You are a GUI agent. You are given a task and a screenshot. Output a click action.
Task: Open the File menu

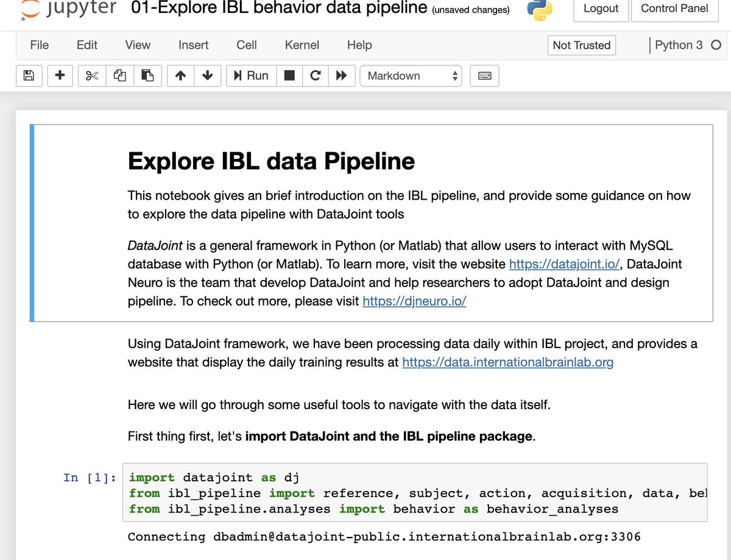40,45
